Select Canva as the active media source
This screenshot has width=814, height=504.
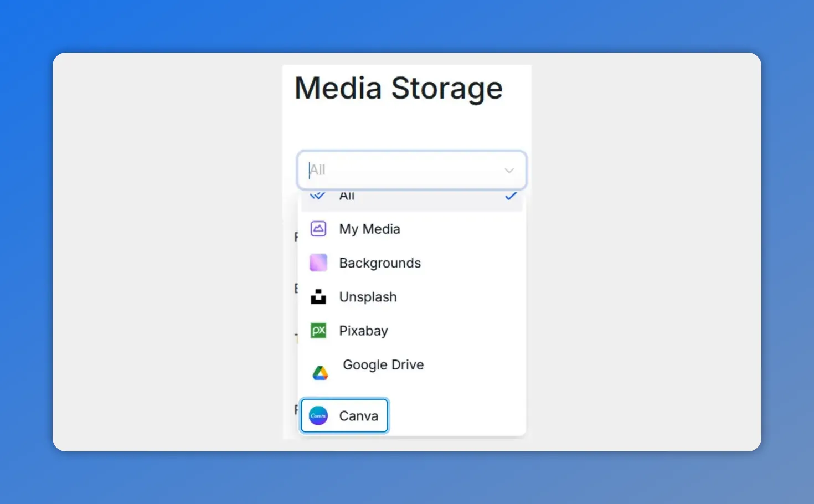pos(359,415)
